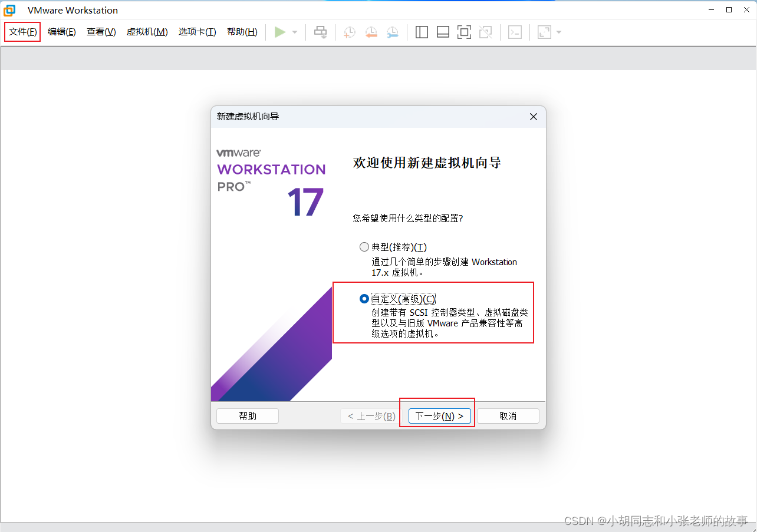Viewport: 757px width, 532px height.
Task: Select the 典型(推荐) radio button
Action: [364, 247]
